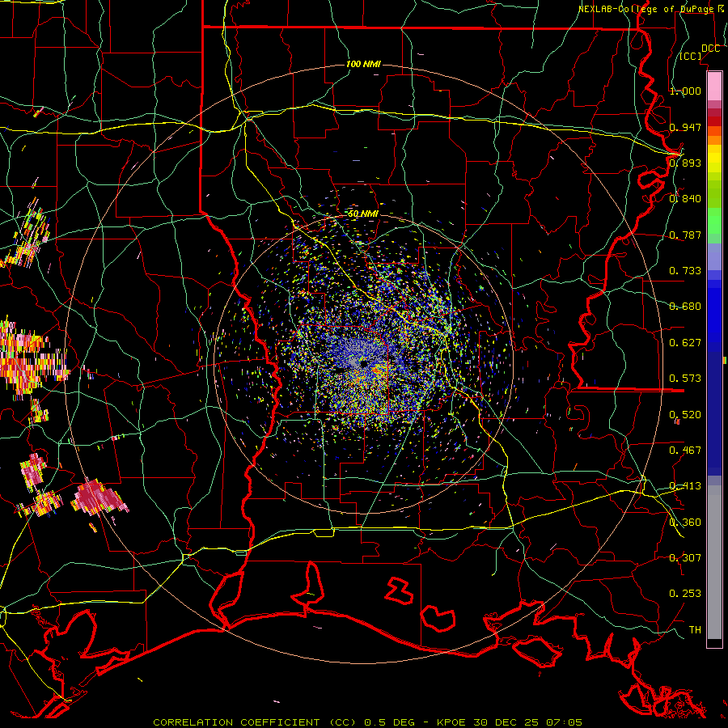Screen dimensions: 728x728
Task: Click the 0.627 color scale label
Action: (685, 343)
